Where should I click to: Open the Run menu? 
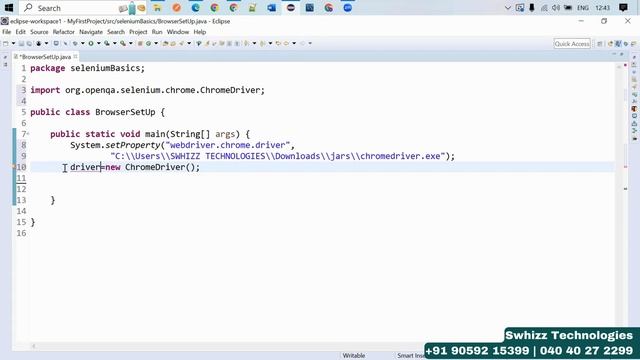157,32
